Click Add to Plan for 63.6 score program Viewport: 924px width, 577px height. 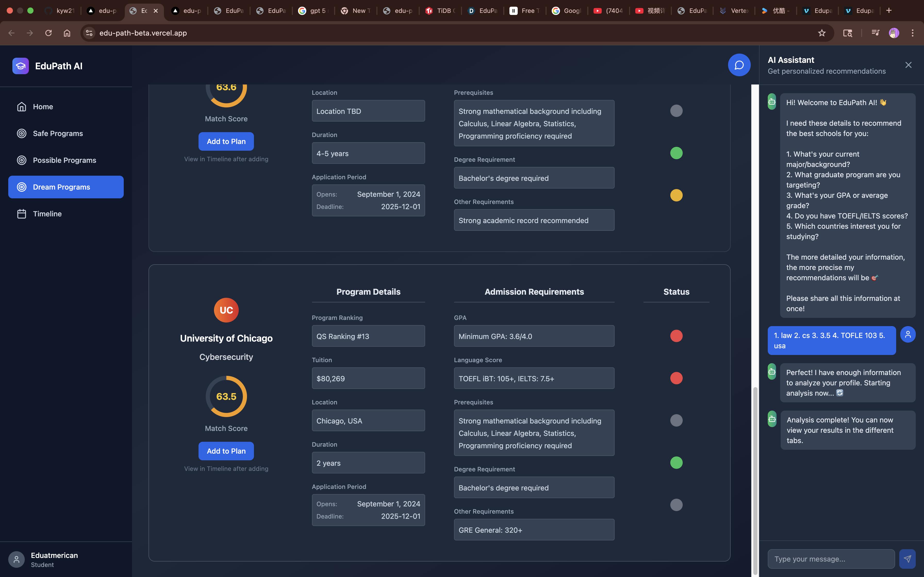click(226, 142)
